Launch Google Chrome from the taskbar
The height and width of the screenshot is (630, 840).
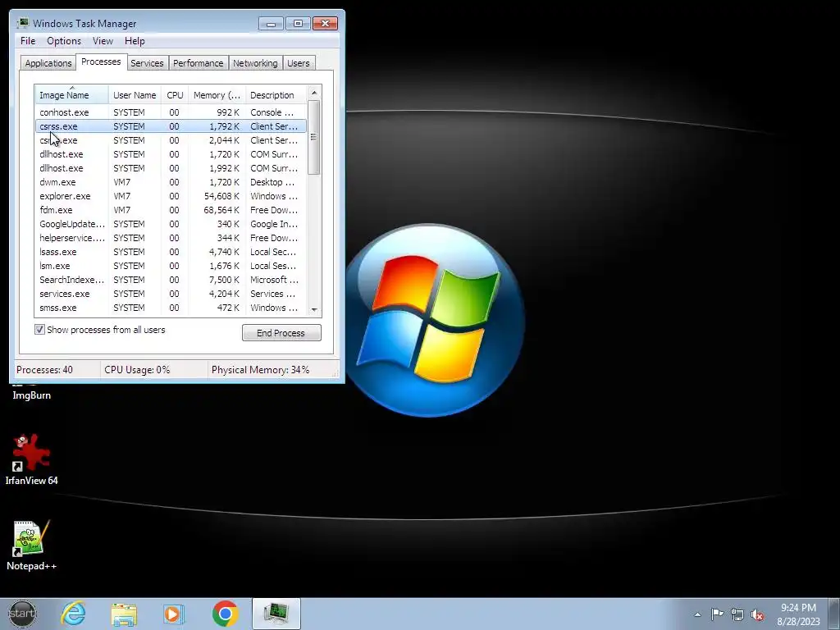pos(225,614)
